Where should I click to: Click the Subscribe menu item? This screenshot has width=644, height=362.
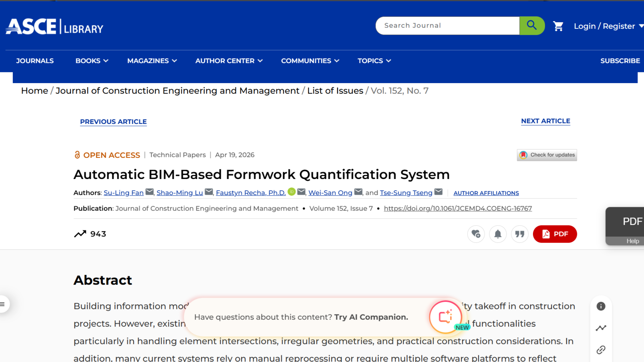coord(620,61)
